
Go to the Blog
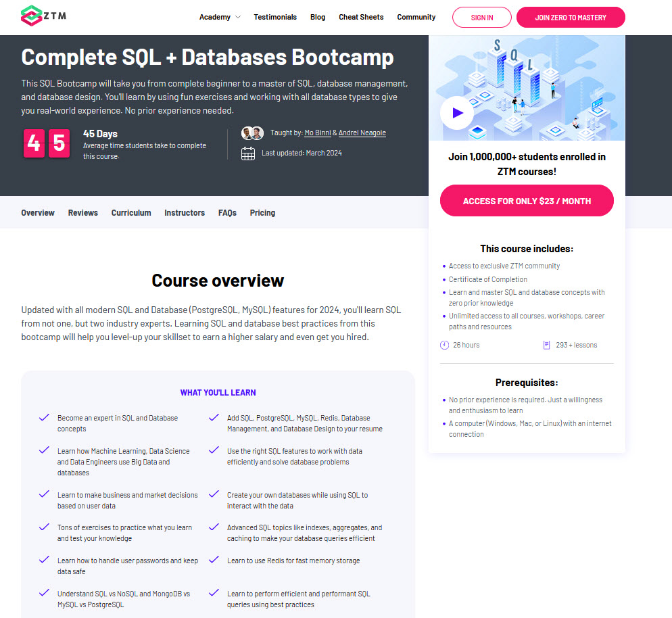click(x=318, y=17)
